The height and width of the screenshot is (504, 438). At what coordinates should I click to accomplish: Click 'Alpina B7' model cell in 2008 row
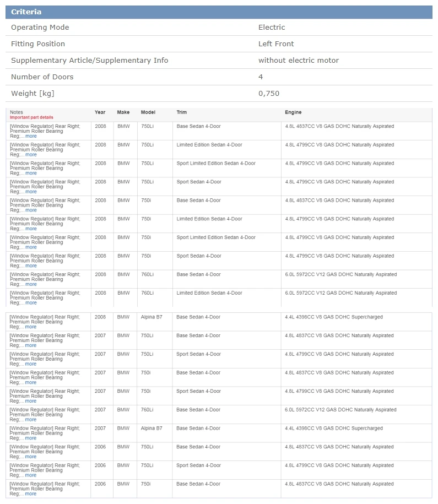point(152,317)
